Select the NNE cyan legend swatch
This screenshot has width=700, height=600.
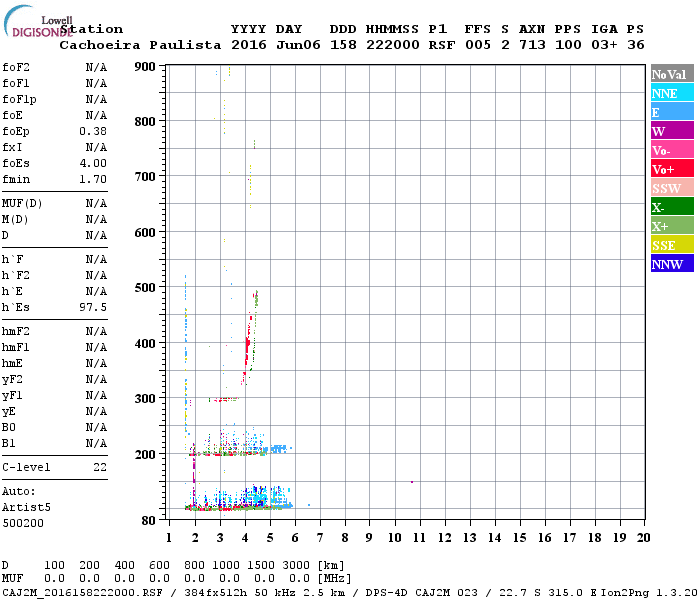pos(672,93)
